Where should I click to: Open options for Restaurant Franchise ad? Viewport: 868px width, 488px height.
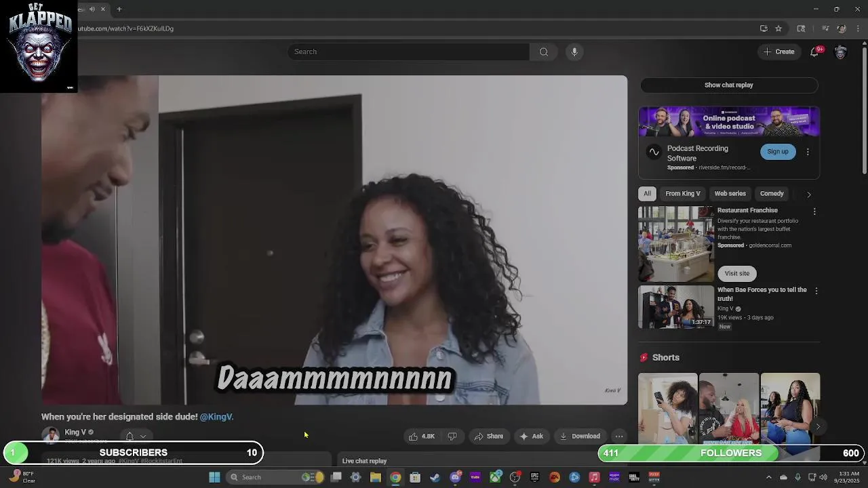[x=814, y=211]
